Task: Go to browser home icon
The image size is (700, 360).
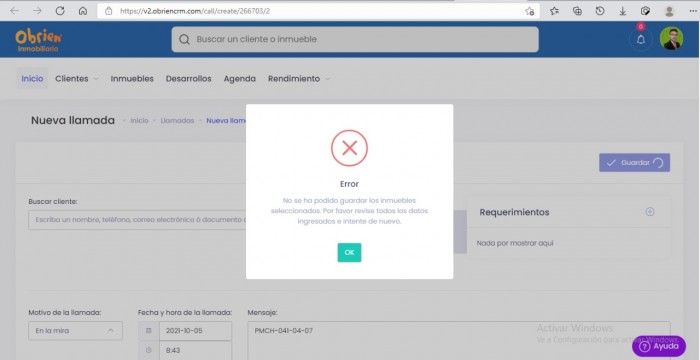Action: [x=83, y=11]
